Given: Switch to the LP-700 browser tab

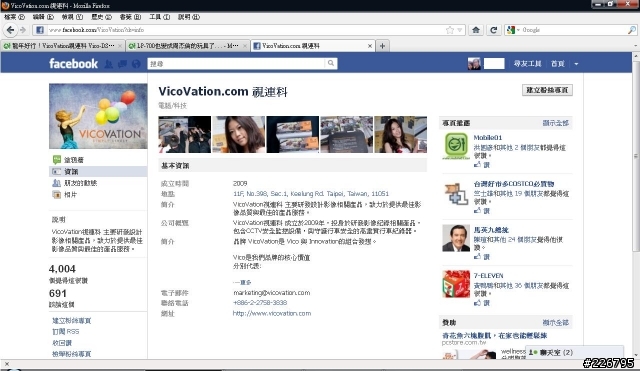Looking at the screenshot, I should 188,46.
